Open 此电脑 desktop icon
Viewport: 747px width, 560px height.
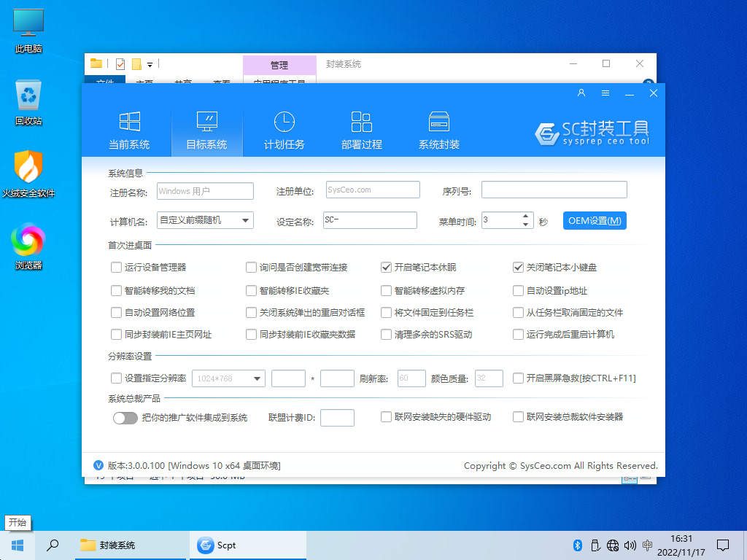[28, 31]
